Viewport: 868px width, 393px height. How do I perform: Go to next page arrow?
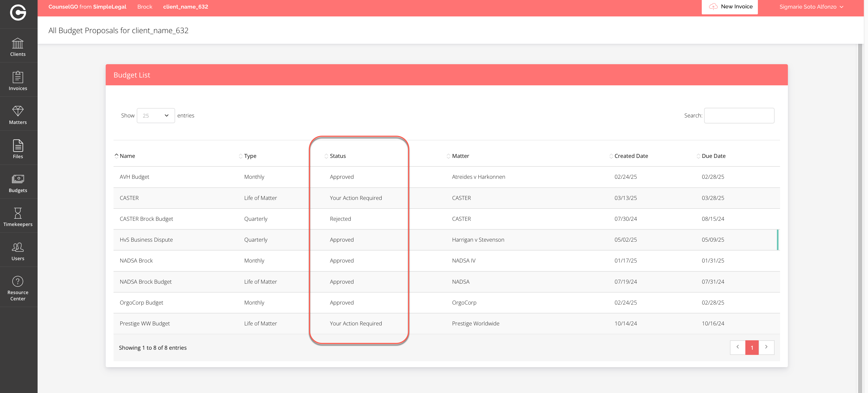[766, 347]
